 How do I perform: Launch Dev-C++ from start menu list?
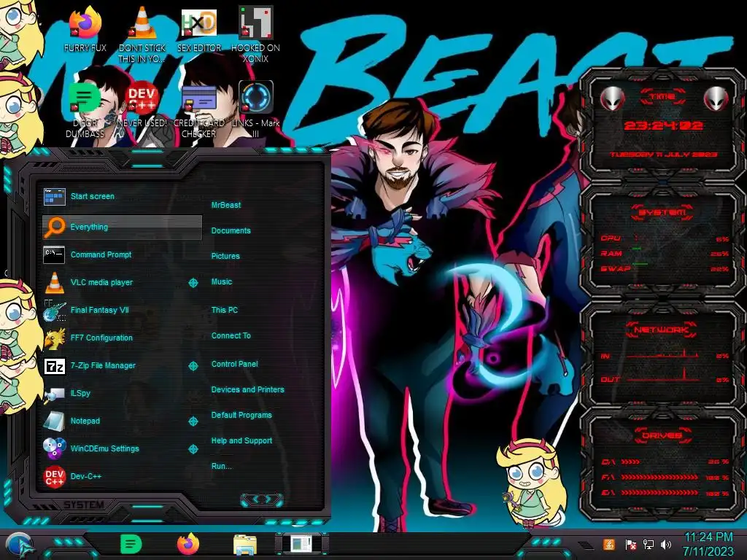[122, 476]
